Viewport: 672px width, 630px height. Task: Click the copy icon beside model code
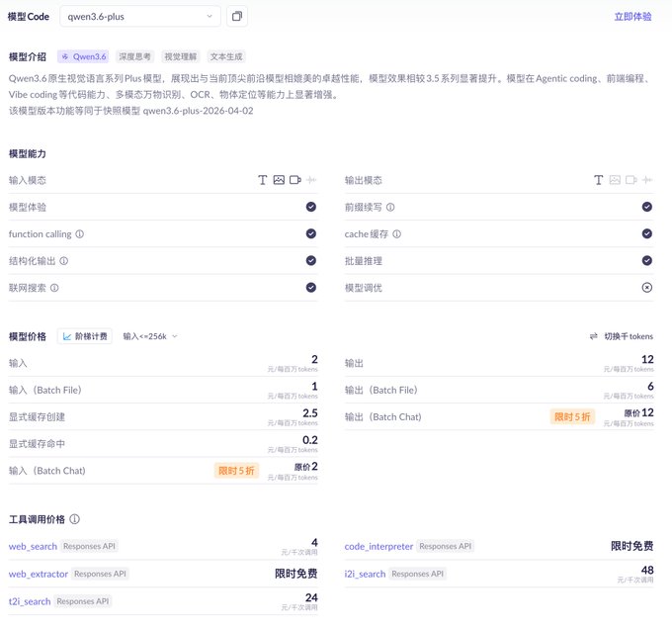(x=236, y=16)
